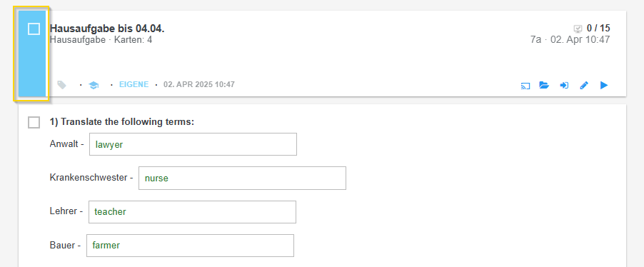This screenshot has width=644, height=267.
Task: Click the Anwalt answer field
Action: [x=193, y=144]
